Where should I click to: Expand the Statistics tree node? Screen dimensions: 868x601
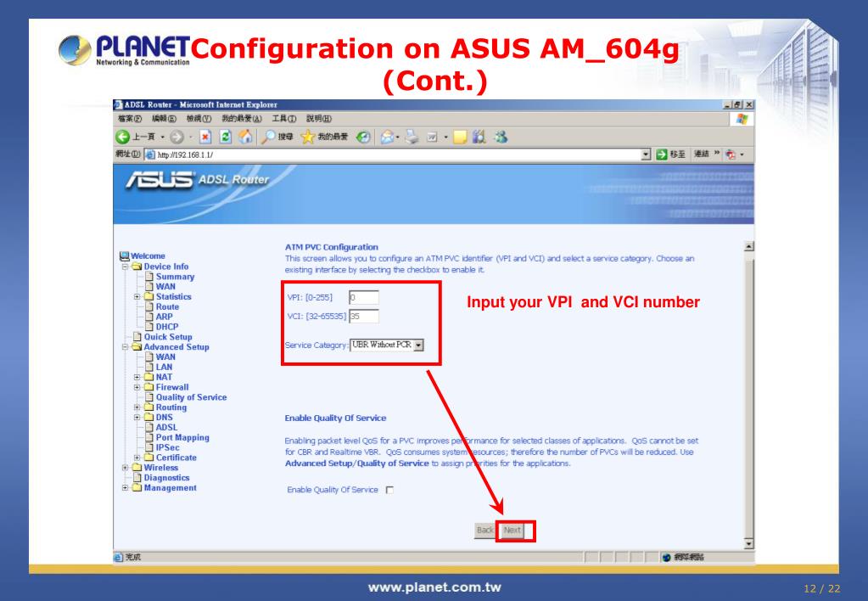coord(137,297)
